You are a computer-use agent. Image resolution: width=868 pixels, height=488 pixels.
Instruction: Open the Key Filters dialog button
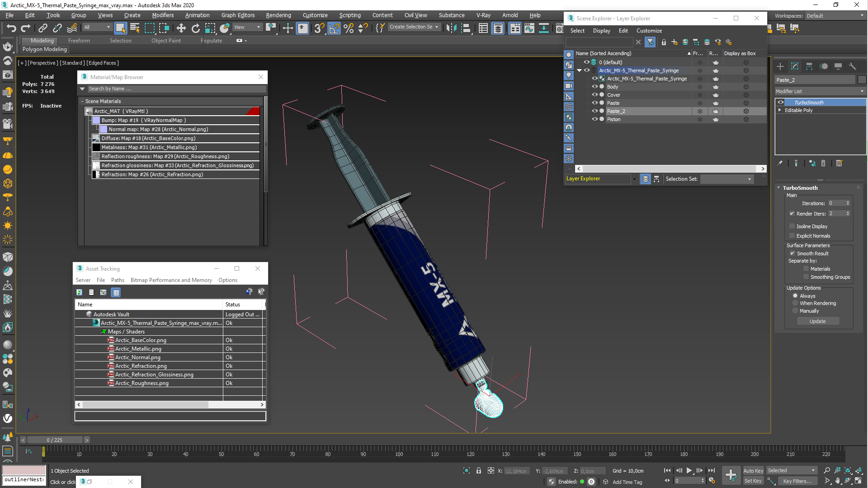pyautogui.click(x=797, y=481)
